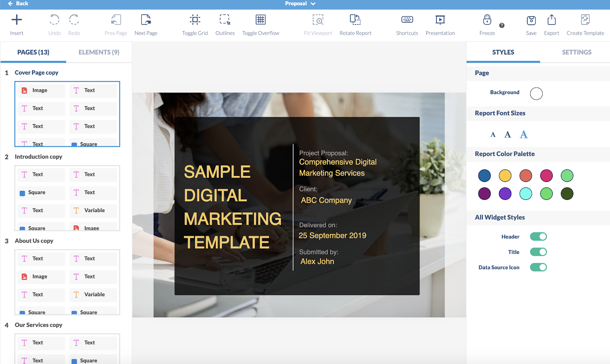Image resolution: width=610 pixels, height=364 pixels.
Task: Select the ABC Company text on canvas
Action: 326,200
